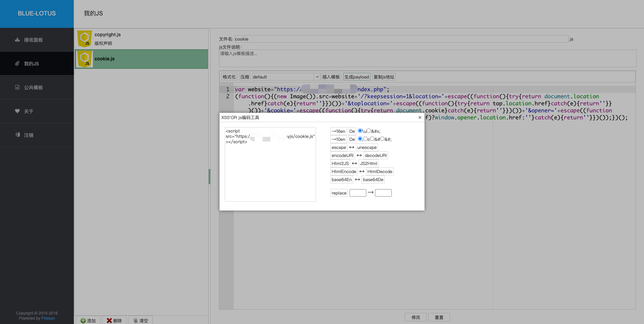This screenshot has width=644, height=324.
Task: Click the 清空 clear button
Action: pos(140,321)
